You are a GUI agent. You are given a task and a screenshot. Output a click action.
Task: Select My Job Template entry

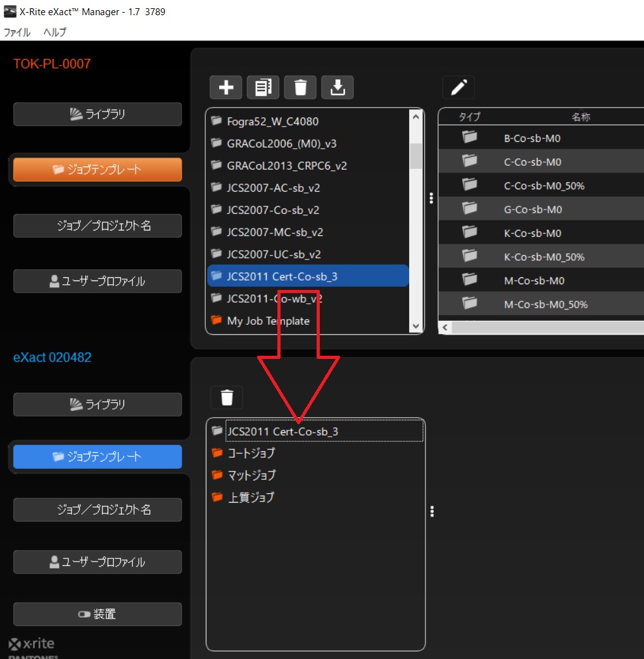point(308,321)
